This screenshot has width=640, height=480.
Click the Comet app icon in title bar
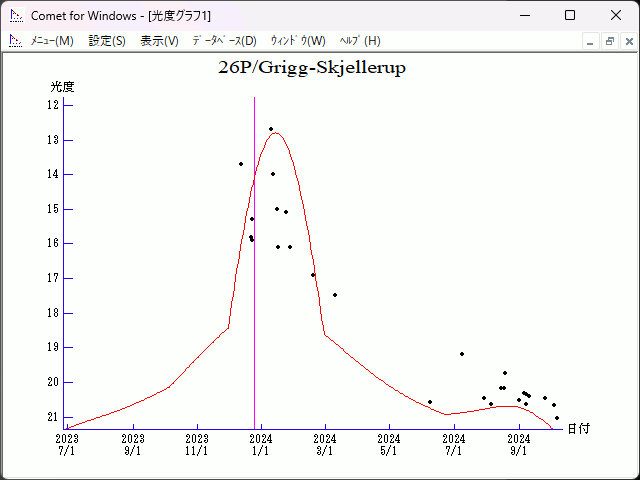coord(17,16)
